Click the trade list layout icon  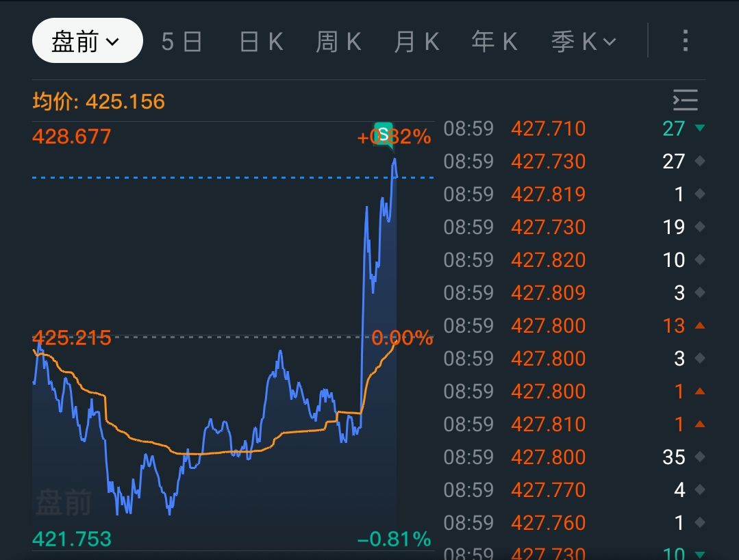tap(685, 100)
